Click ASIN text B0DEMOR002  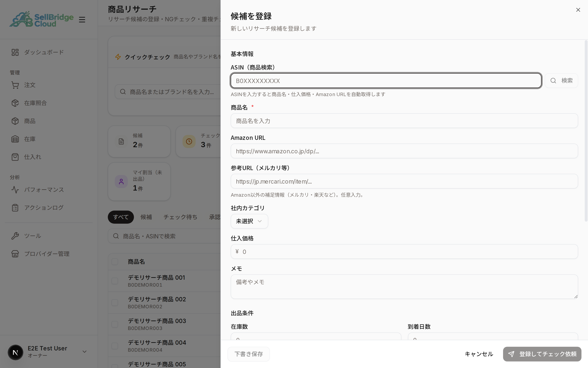coord(145,307)
